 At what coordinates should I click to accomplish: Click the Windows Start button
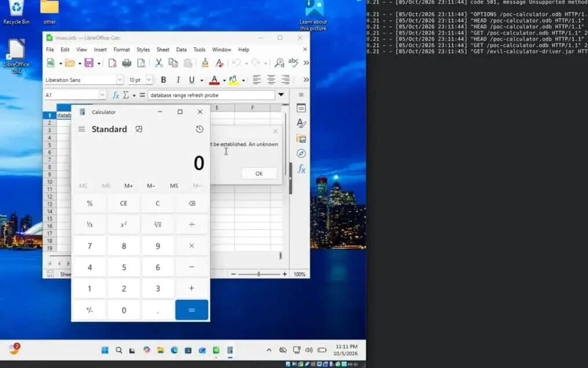coord(105,351)
